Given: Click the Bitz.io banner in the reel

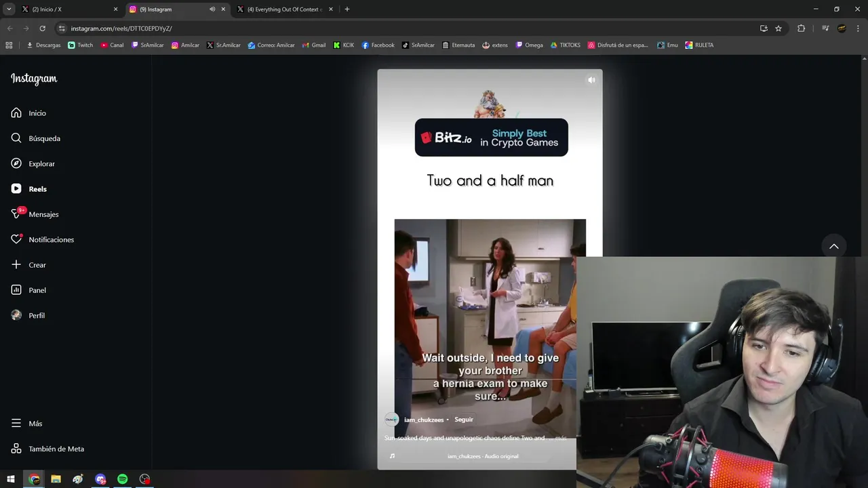Looking at the screenshot, I should (x=491, y=138).
